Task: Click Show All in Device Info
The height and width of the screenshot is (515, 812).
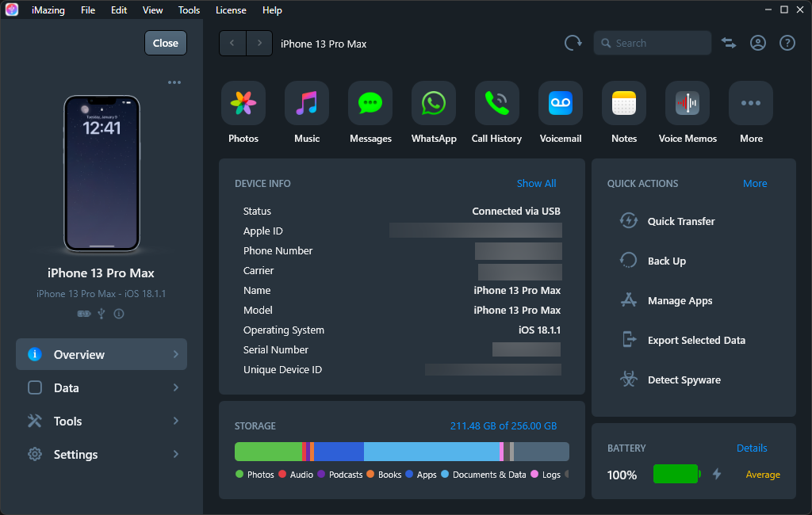Action: [537, 183]
